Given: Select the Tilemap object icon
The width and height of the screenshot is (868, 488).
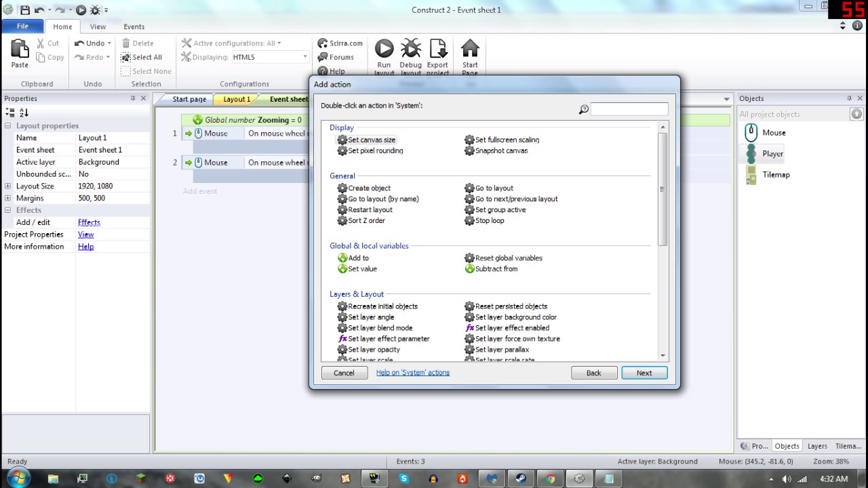Looking at the screenshot, I should 751,175.
